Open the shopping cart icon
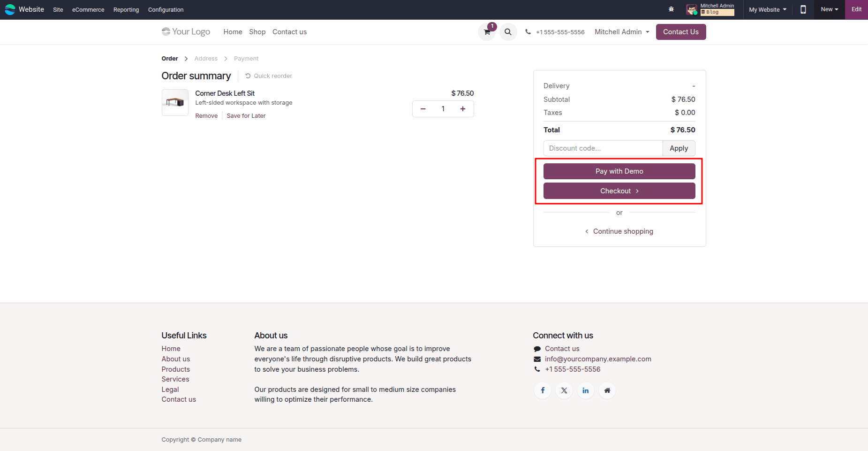This screenshot has width=868, height=451. pyautogui.click(x=487, y=32)
